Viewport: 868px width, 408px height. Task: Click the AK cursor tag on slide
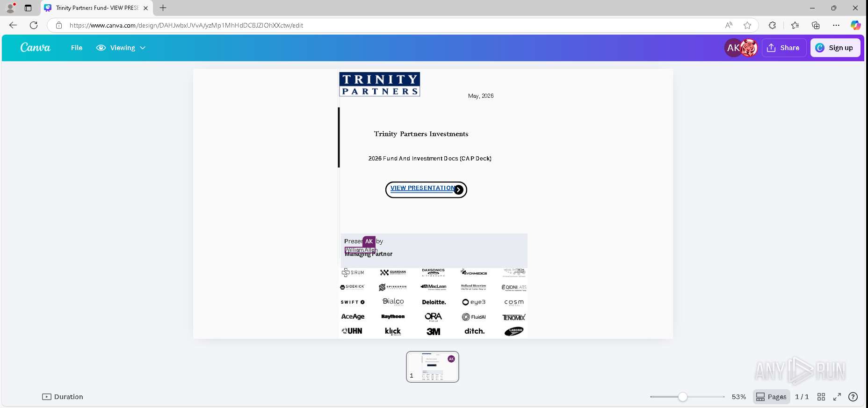(369, 241)
